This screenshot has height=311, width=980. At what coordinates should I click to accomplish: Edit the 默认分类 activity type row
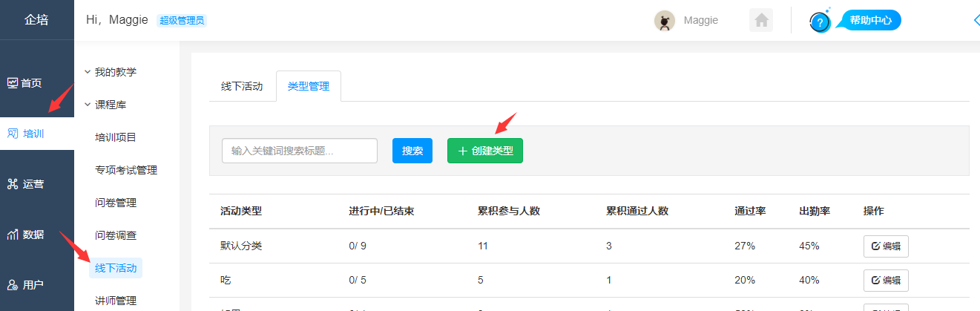pos(885,246)
